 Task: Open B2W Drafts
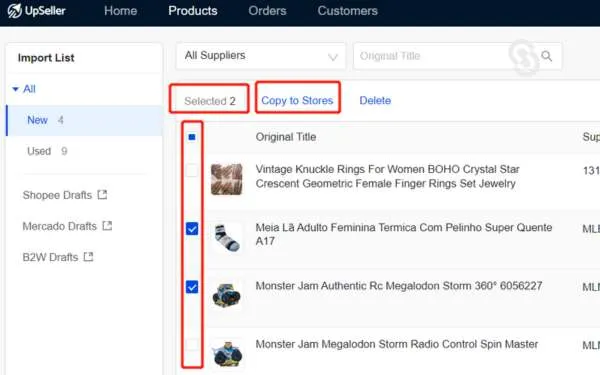click(x=50, y=257)
